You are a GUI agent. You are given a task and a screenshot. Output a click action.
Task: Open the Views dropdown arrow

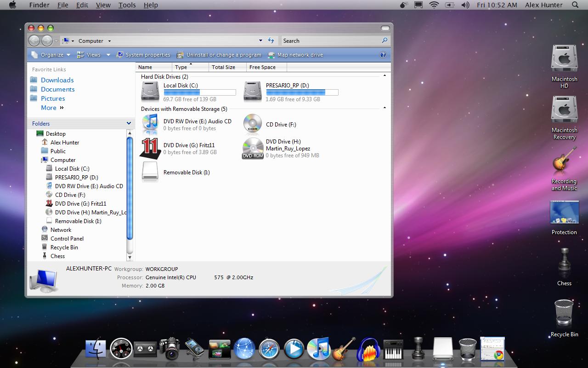coord(108,55)
